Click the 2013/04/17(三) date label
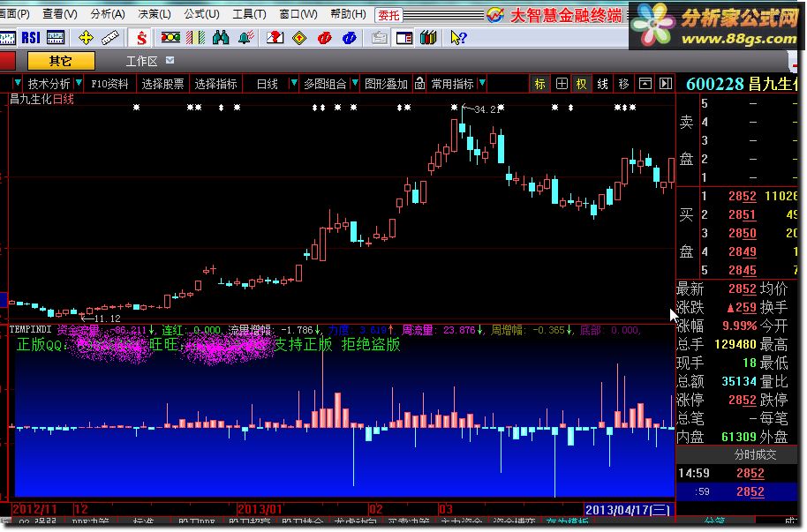This screenshot has height=532, width=807. pyautogui.click(x=628, y=509)
